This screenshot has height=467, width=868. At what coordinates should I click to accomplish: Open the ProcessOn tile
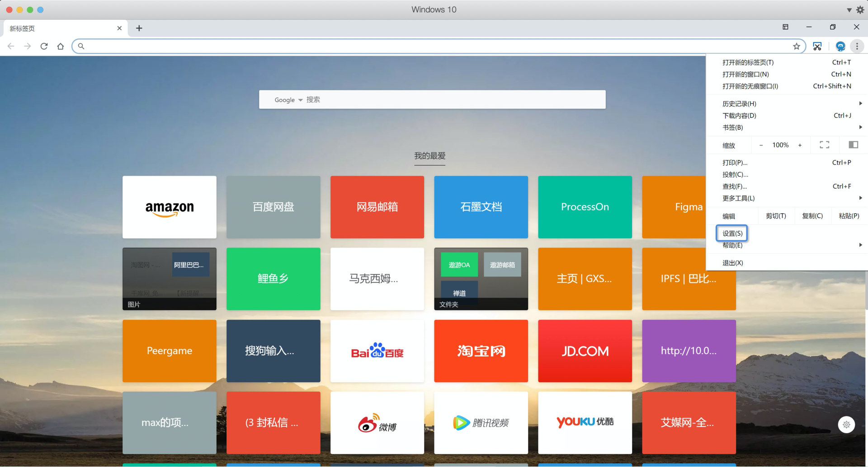click(x=585, y=207)
